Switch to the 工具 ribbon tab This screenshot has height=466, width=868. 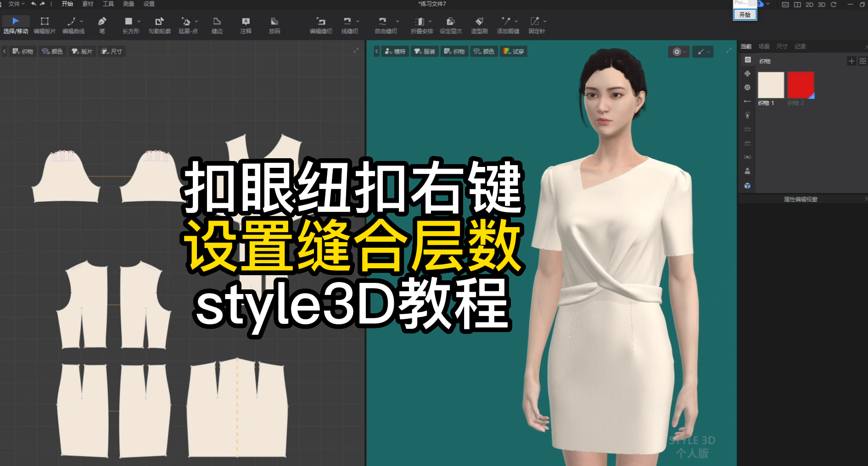coord(108,4)
